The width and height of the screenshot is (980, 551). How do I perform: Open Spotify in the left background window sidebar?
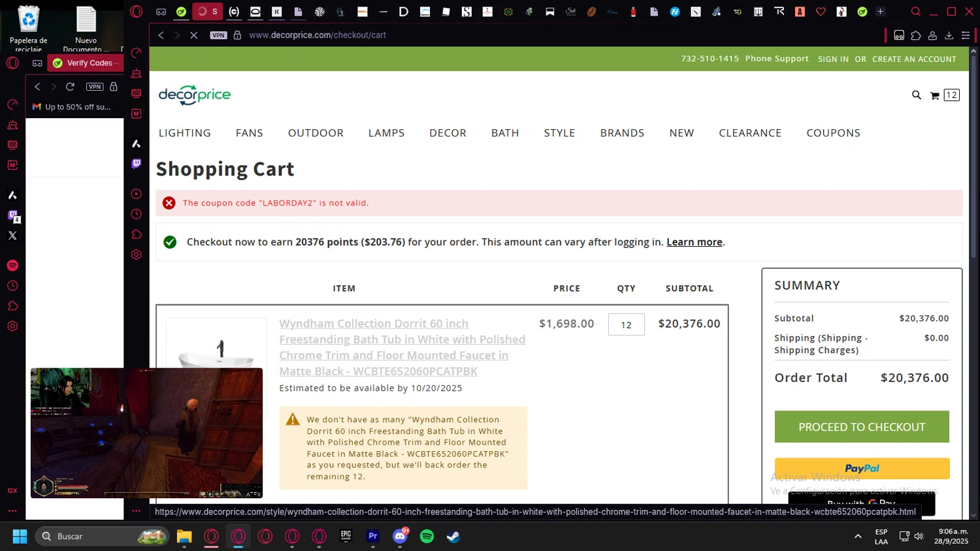(x=12, y=266)
